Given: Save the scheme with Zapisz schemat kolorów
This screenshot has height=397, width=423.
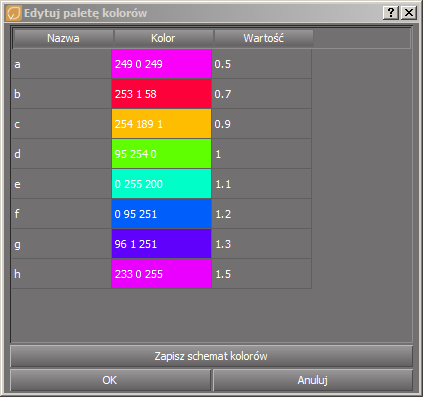Looking at the screenshot, I should coord(211,356).
